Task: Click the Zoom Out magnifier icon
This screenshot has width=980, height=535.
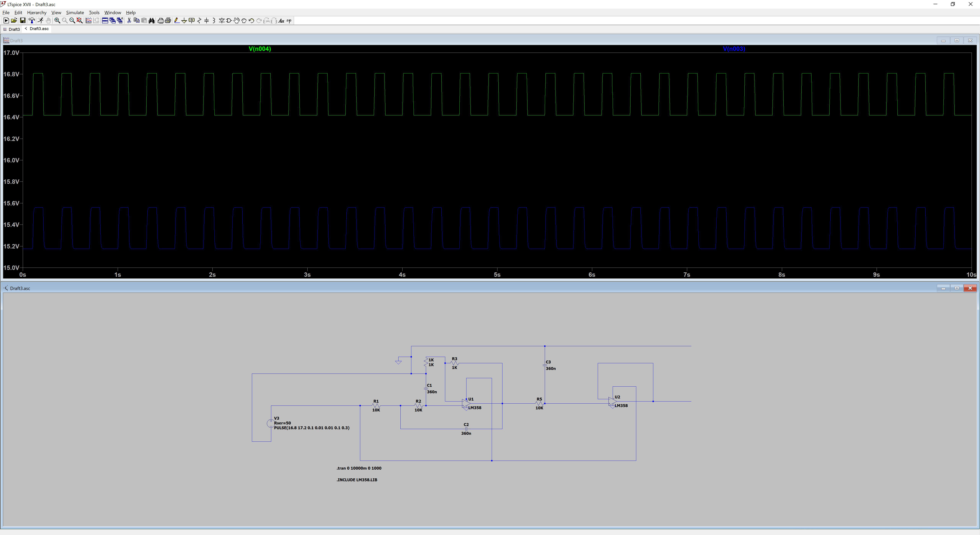Action: (x=72, y=20)
